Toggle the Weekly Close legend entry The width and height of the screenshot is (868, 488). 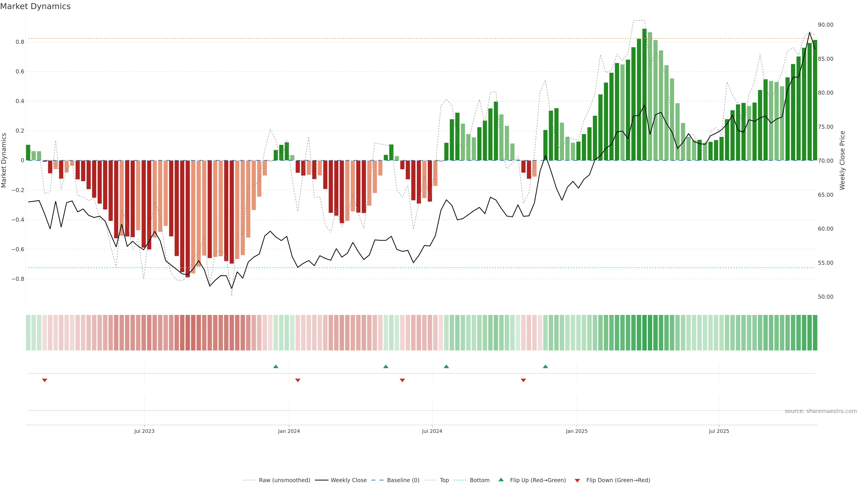pyautogui.click(x=348, y=480)
